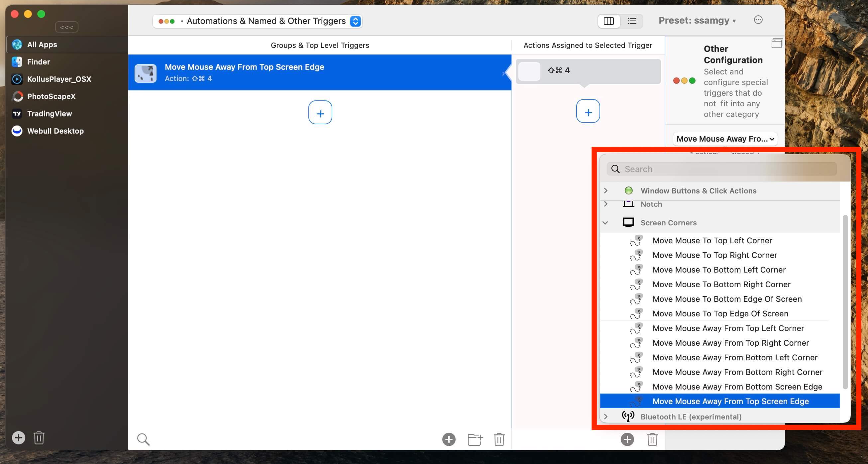
Task: Click the popup list scrollbar
Action: [x=845, y=301]
